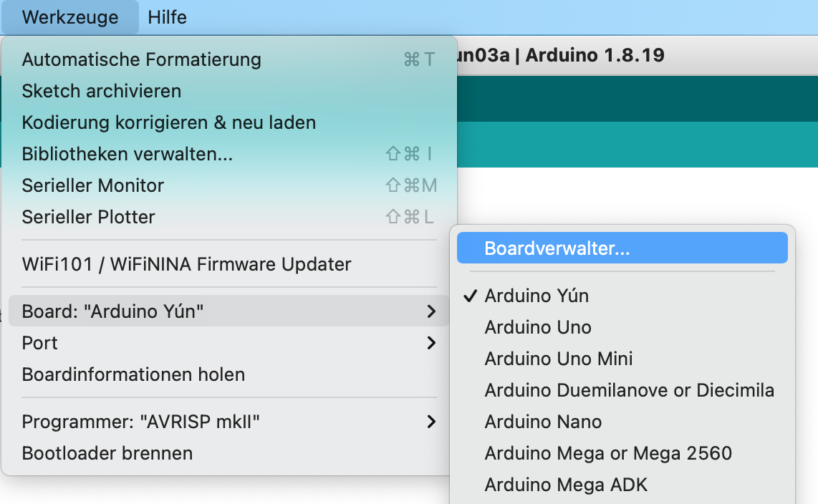Viewport: 818px width, 504px height.
Task: Choose Arduino Mega or Mega 2560
Action: coord(622,453)
